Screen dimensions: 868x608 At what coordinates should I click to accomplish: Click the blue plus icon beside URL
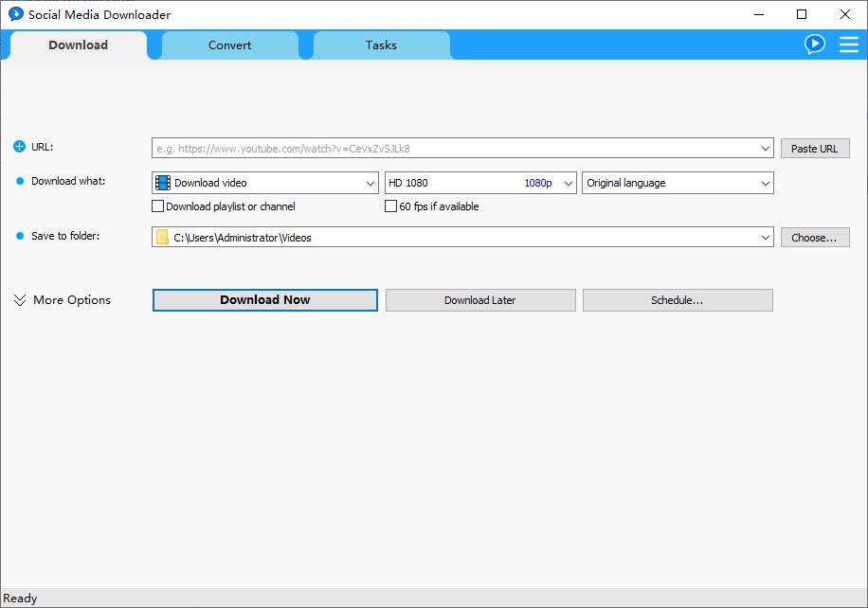point(19,147)
